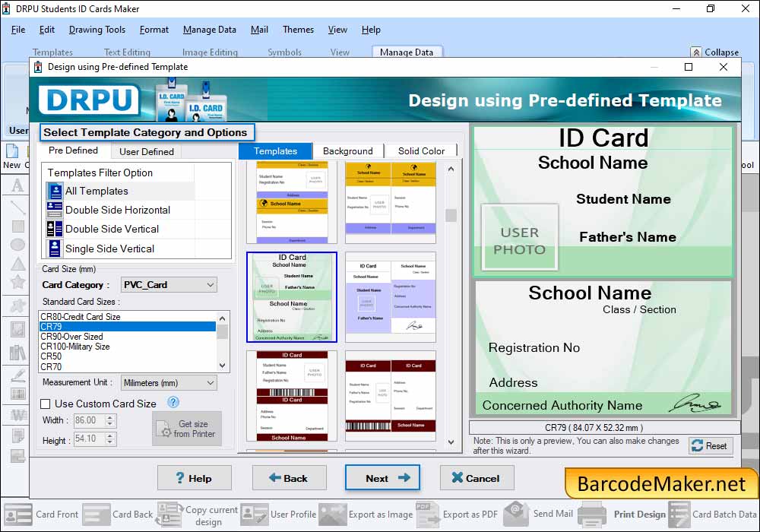Click the Reset preview button
Viewport: 760px width, 532px height.
pos(711,446)
